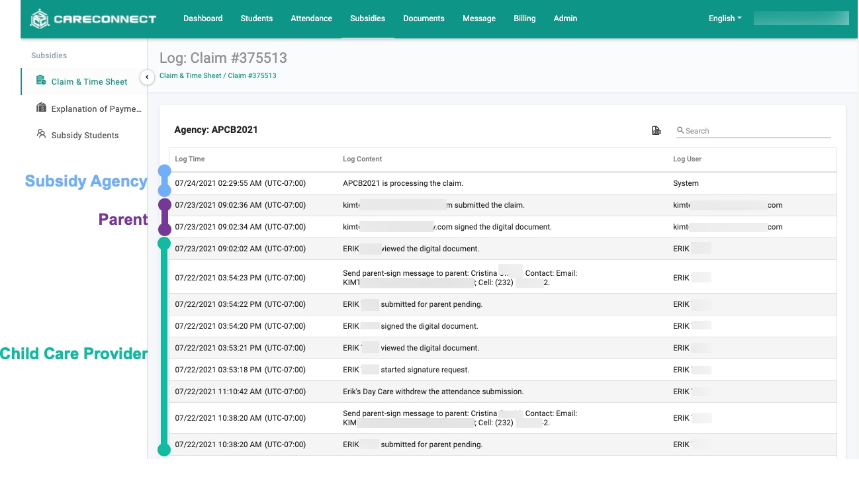
Task: Click log time 07/22/2021 11:10:42 AM
Action: pyautogui.click(x=240, y=392)
